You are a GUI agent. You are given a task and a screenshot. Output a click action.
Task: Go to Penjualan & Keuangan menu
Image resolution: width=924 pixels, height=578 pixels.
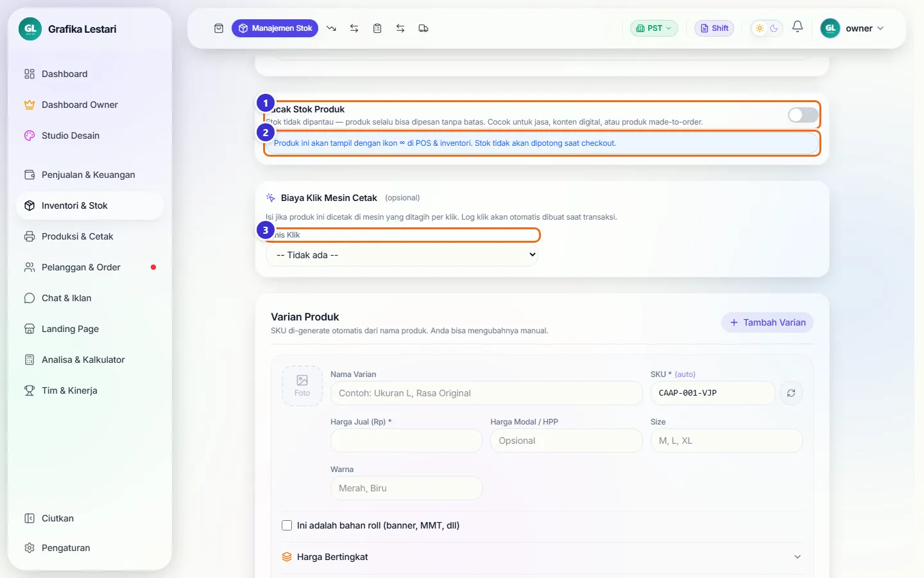(x=89, y=175)
